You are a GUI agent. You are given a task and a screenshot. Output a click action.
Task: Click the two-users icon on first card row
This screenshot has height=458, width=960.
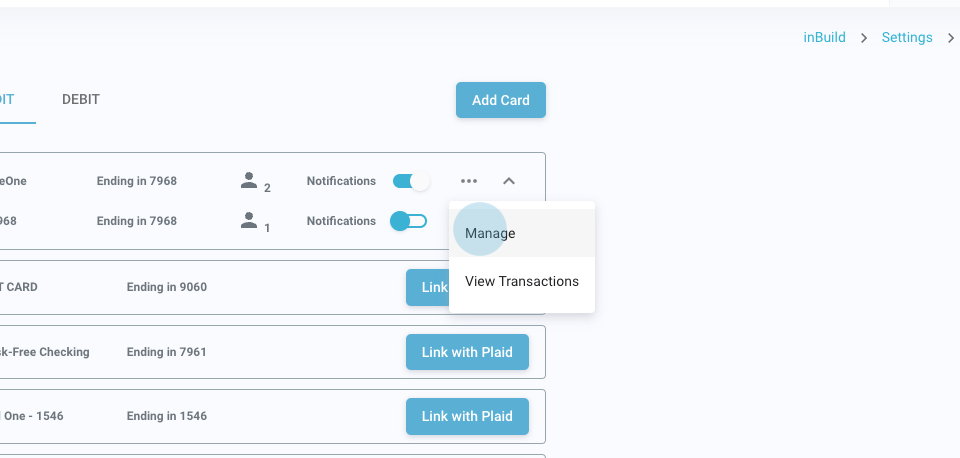249,181
